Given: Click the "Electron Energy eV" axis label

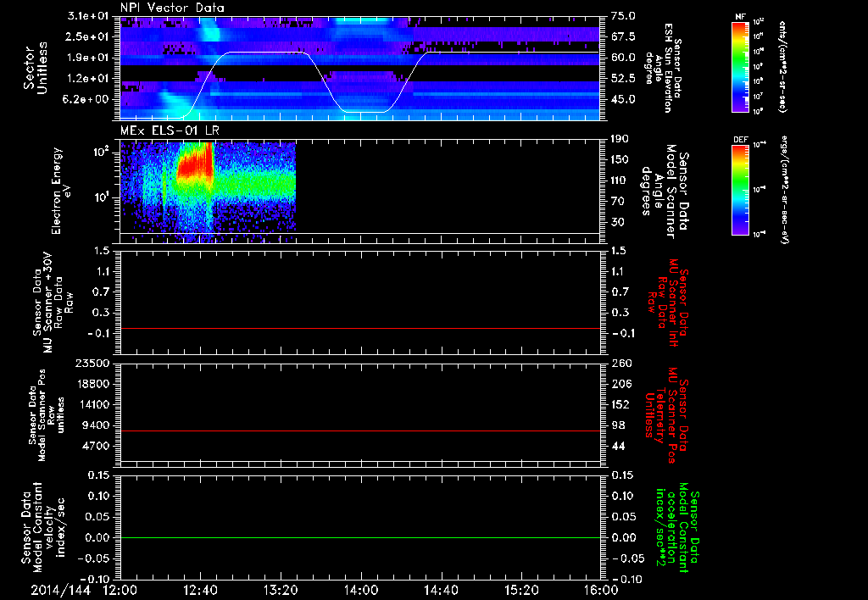Looking at the screenshot, I should 61,191.
